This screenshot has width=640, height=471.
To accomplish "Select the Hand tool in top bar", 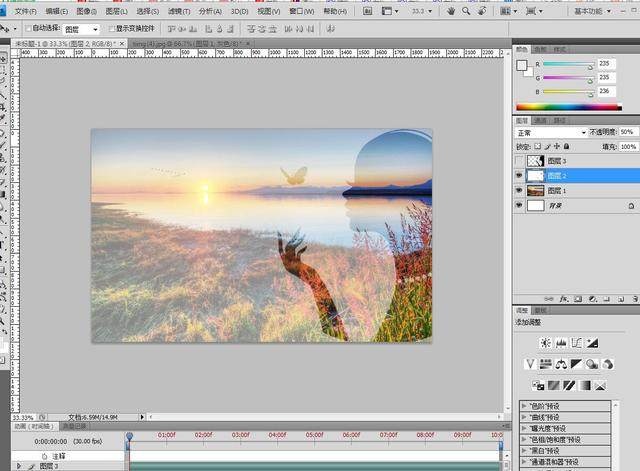I will coord(452,10).
